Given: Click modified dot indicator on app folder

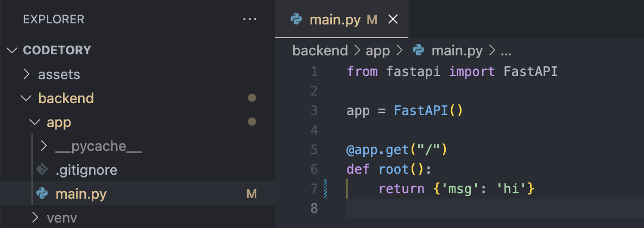Looking at the screenshot, I should 252,122.
